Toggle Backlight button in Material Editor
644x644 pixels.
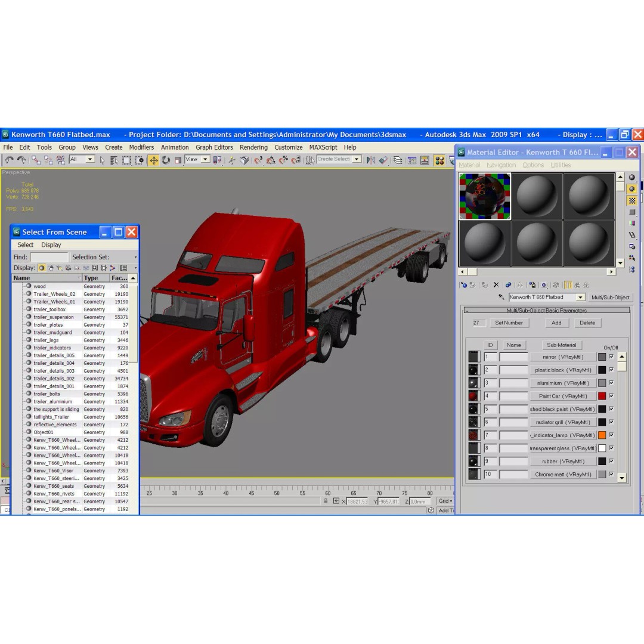click(x=632, y=189)
